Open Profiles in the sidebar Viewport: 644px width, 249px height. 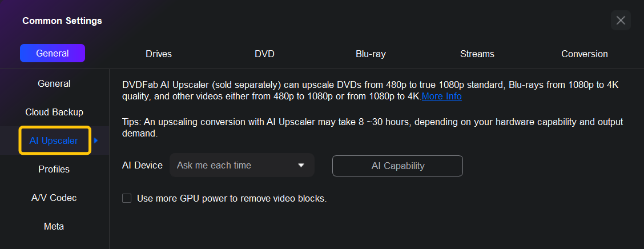pyautogui.click(x=54, y=169)
